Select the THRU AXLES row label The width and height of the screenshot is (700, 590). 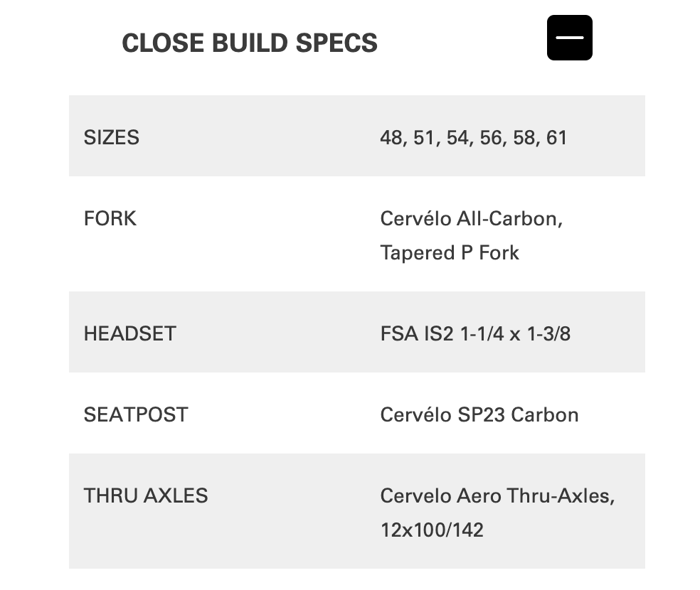146,495
